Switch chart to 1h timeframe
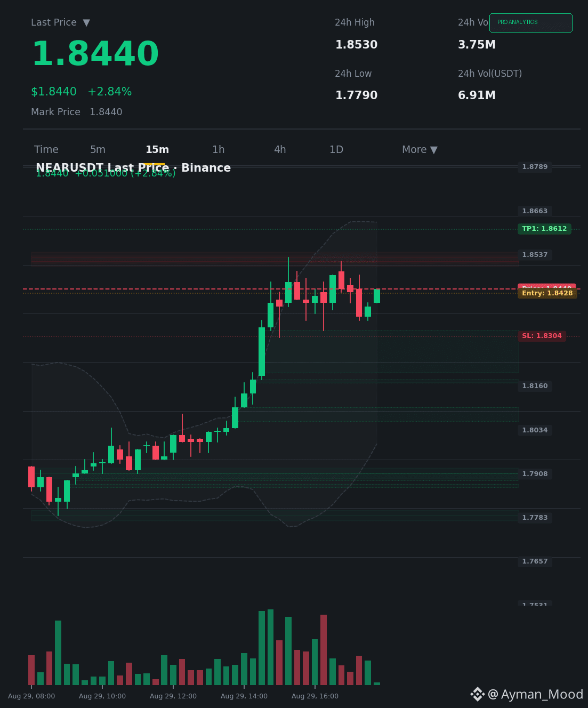Viewport: 588px width, 708px height. tap(219, 150)
